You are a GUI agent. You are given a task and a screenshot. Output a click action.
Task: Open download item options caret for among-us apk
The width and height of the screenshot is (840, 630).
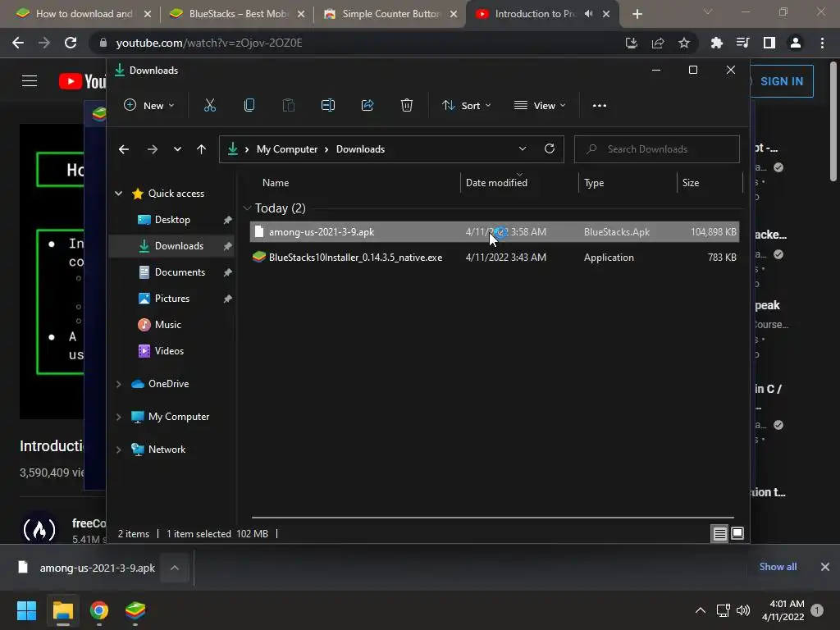point(175,568)
